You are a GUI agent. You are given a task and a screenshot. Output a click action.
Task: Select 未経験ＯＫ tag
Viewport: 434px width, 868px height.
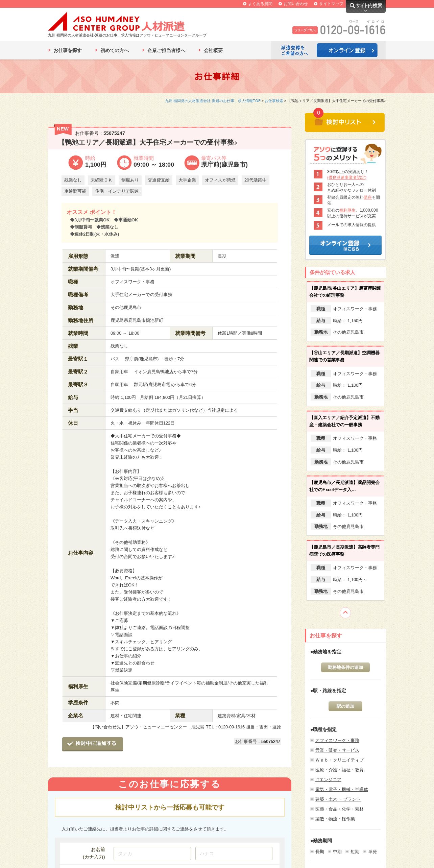[101, 180]
